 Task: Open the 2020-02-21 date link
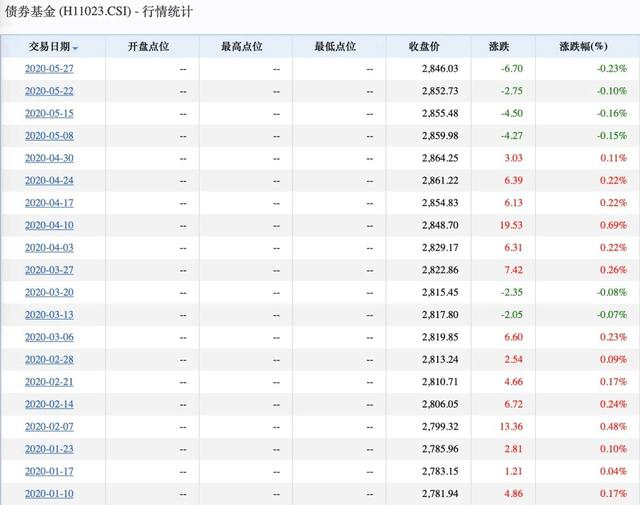pyautogui.click(x=49, y=382)
